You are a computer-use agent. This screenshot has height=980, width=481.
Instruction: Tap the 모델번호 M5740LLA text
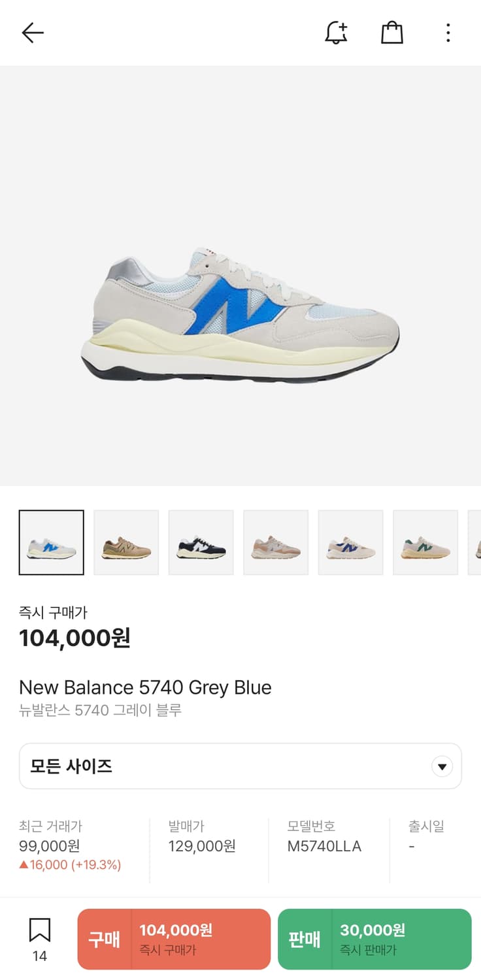pyautogui.click(x=324, y=836)
